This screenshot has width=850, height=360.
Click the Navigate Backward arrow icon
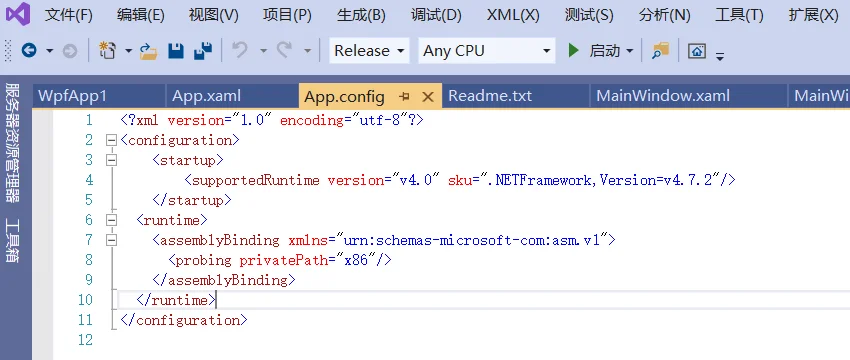pyautogui.click(x=29, y=51)
